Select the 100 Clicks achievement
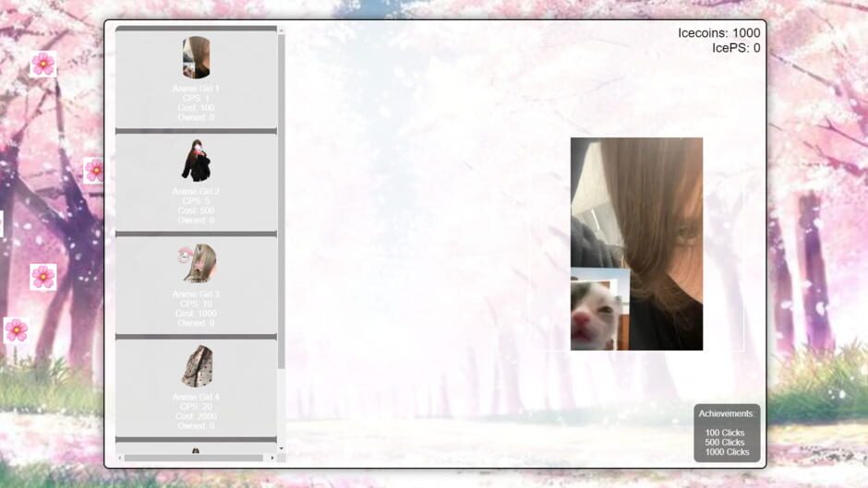This screenshot has height=488, width=868. pyautogui.click(x=725, y=433)
